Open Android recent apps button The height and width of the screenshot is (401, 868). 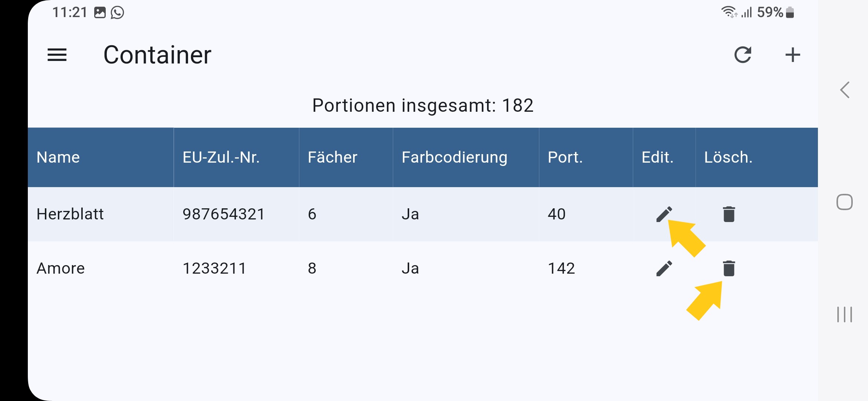[x=845, y=314]
